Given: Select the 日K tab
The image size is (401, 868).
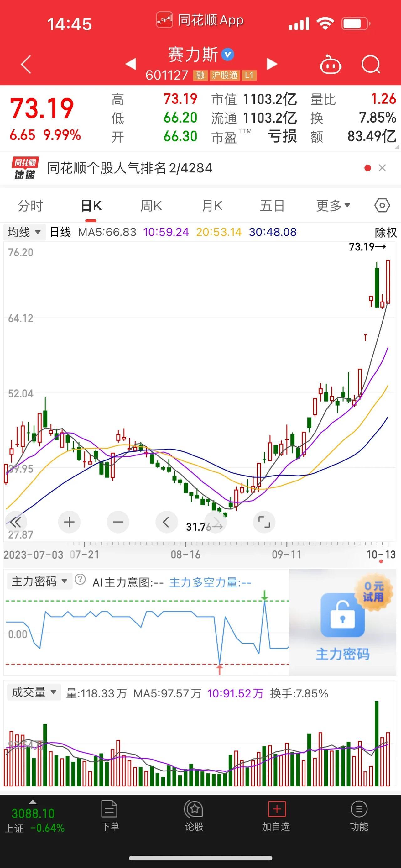Looking at the screenshot, I should coord(91,206).
